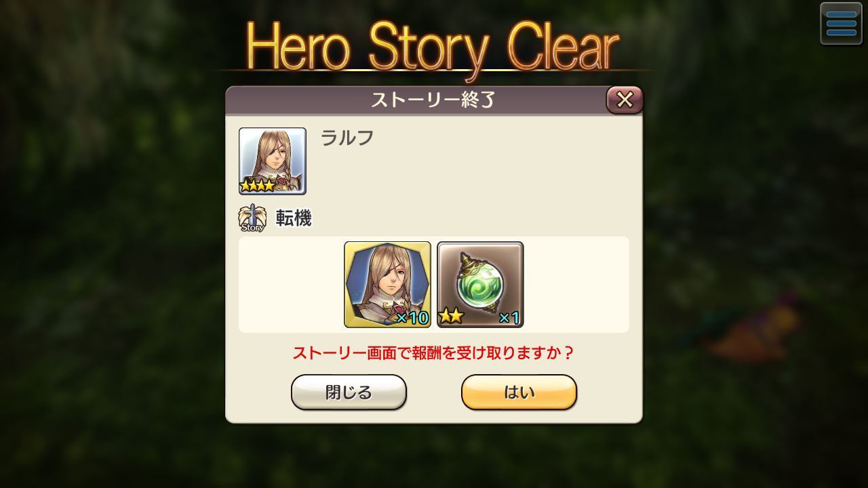Image resolution: width=868 pixels, height=488 pixels.
Task: Click the red reward confirmation question text
Action: (x=434, y=353)
